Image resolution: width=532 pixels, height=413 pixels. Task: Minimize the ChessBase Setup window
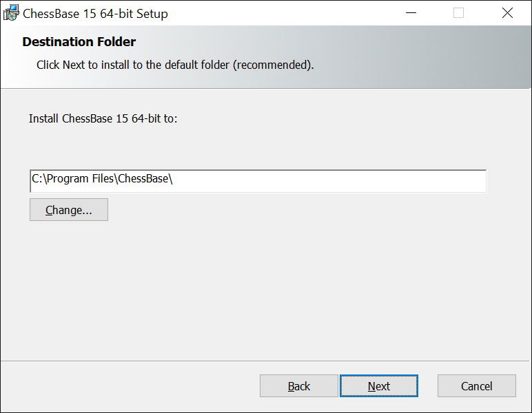tap(411, 13)
